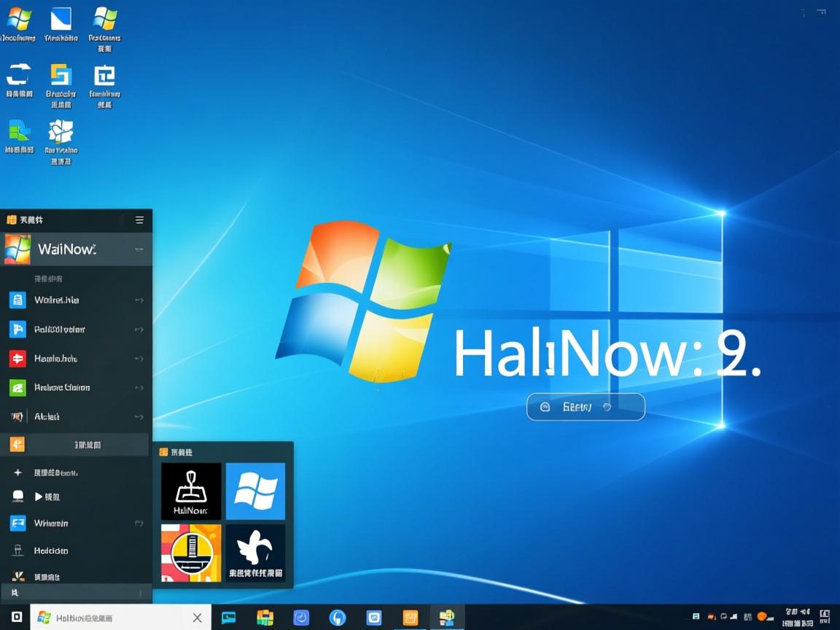Image resolution: width=840 pixels, height=630 pixels.
Task: Open the HaiNow tile in the app grid
Action: click(191, 491)
